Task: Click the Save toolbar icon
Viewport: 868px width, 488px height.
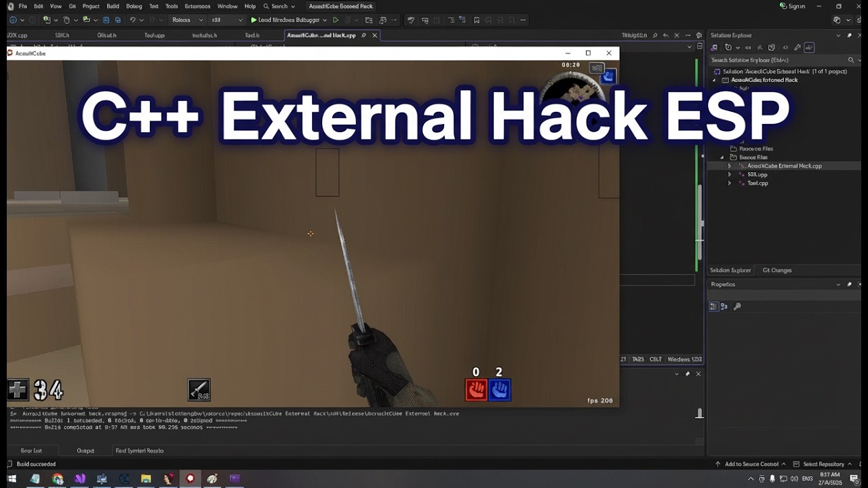Action: (x=106, y=20)
